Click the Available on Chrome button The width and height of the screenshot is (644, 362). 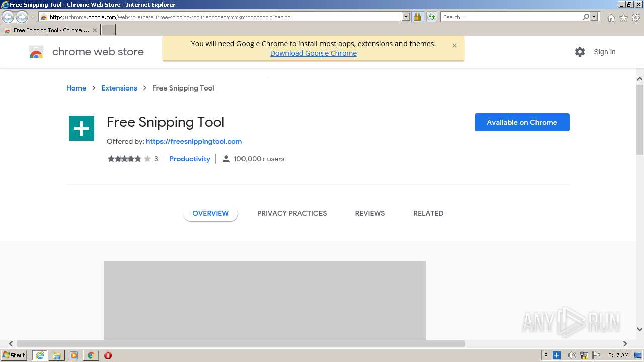click(x=522, y=122)
